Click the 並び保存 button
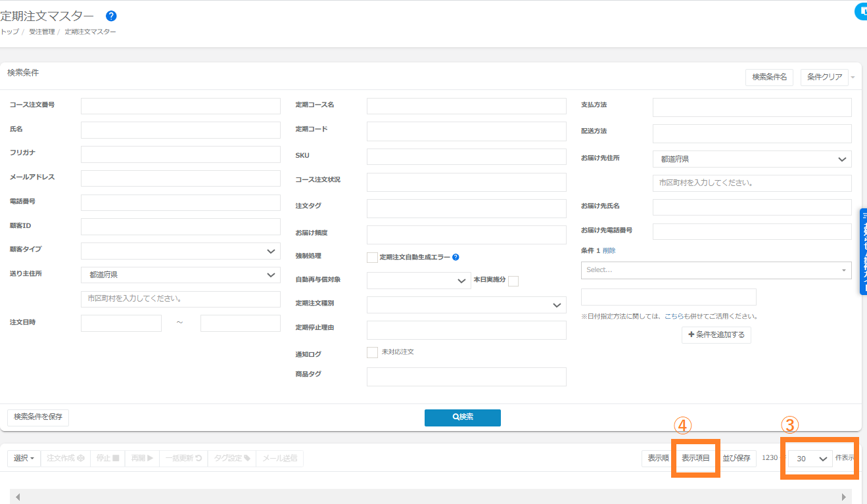Screen dimensions: 867x504 coord(736,458)
